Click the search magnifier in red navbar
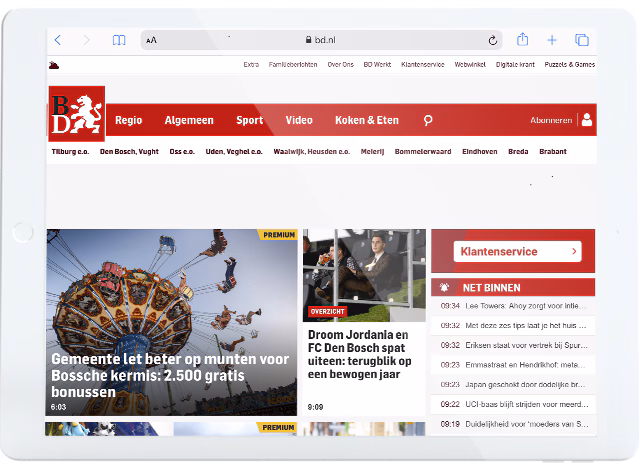640x470 pixels. pos(428,120)
